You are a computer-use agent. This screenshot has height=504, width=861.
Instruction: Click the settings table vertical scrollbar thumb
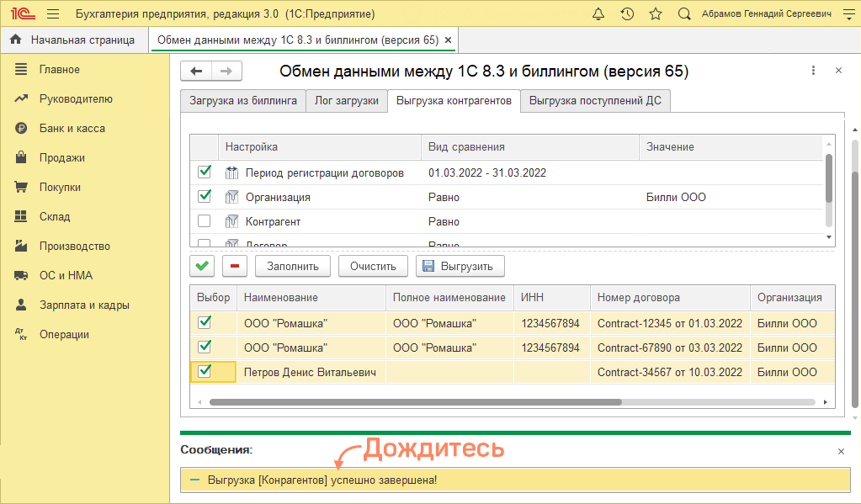click(x=829, y=178)
